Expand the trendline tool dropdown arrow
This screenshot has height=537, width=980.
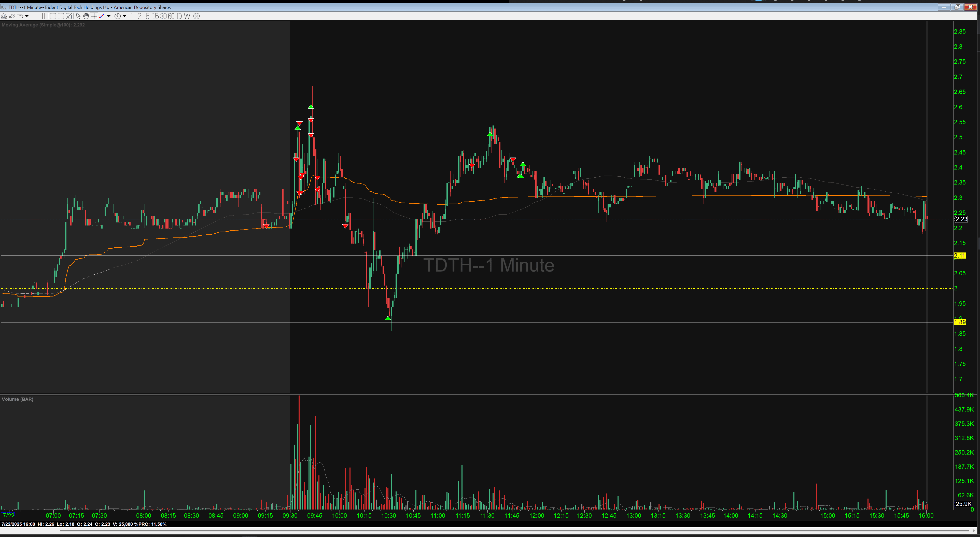point(109,16)
